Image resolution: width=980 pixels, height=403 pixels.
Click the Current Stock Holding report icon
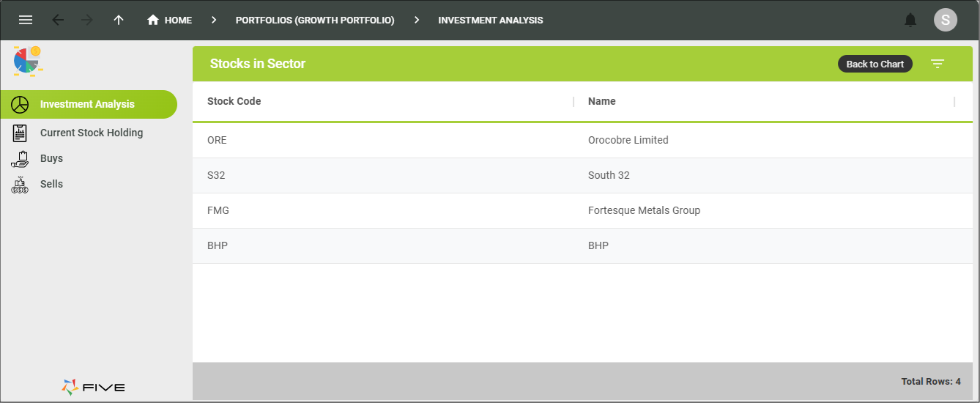20,133
